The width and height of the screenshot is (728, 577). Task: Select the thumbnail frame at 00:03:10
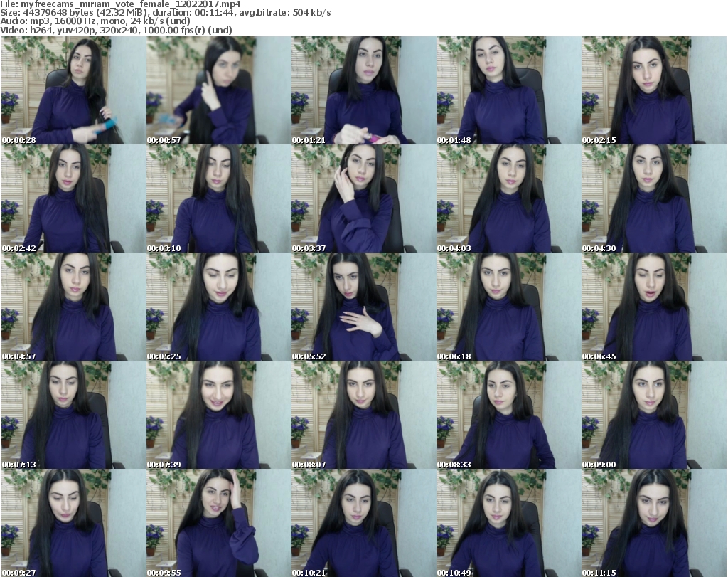pos(219,198)
